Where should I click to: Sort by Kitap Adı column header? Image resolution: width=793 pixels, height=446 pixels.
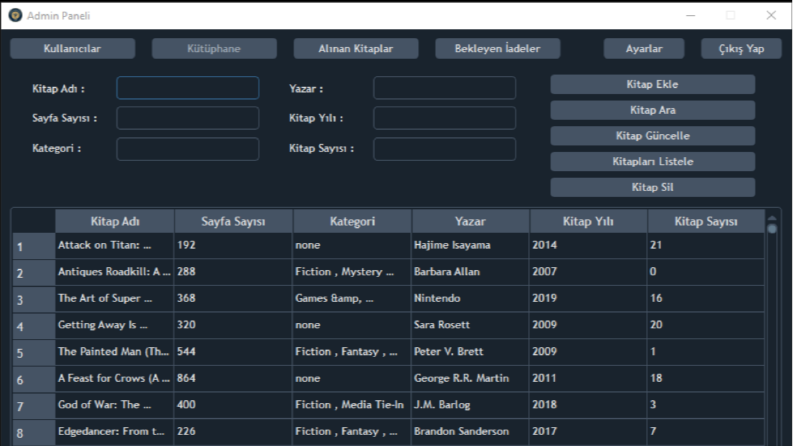tap(115, 221)
